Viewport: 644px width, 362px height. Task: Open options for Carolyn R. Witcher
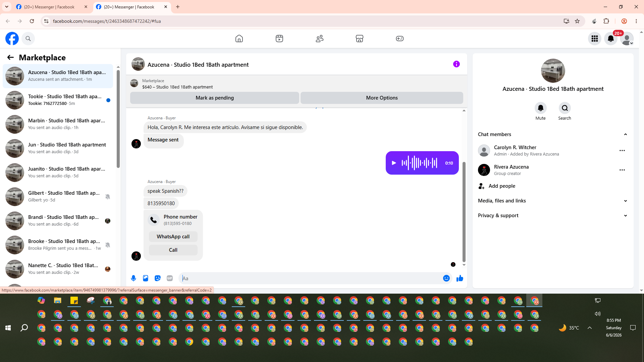point(622,150)
